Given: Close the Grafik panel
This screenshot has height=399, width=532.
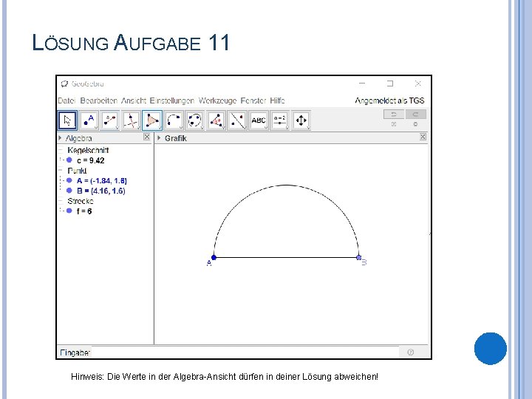Looking at the screenshot, I should point(423,137).
